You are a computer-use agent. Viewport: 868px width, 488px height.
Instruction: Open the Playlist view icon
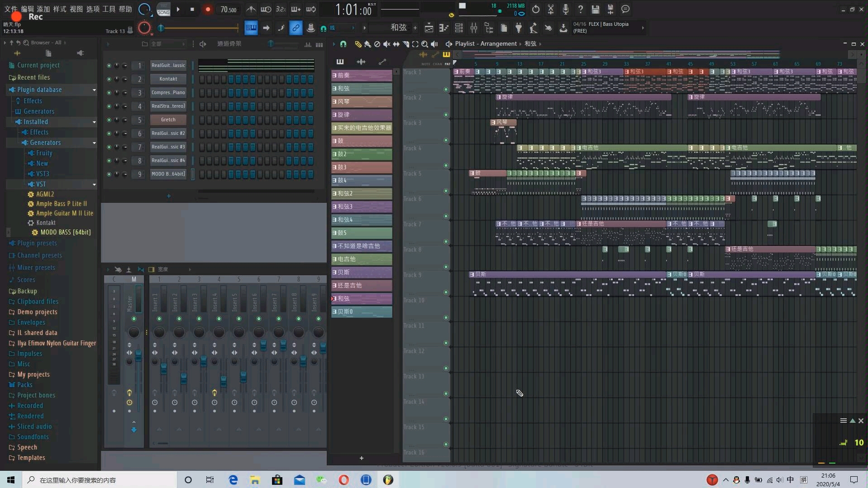point(429,28)
